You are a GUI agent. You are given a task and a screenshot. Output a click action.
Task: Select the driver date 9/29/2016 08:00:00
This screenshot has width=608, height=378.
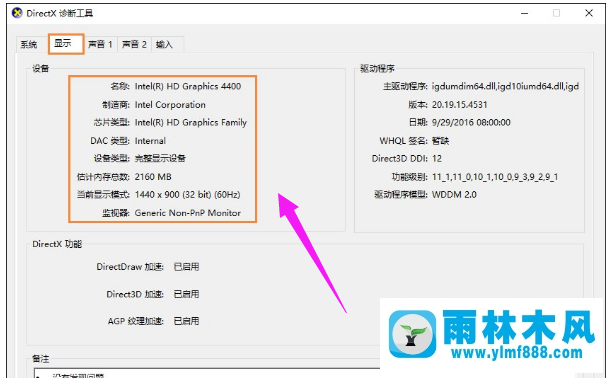click(x=471, y=123)
